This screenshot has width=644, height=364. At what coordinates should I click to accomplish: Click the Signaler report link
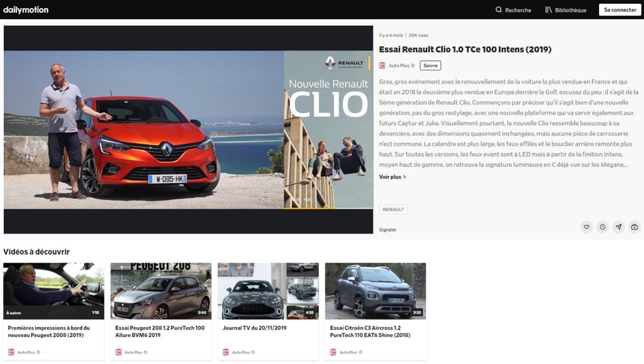click(x=387, y=230)
